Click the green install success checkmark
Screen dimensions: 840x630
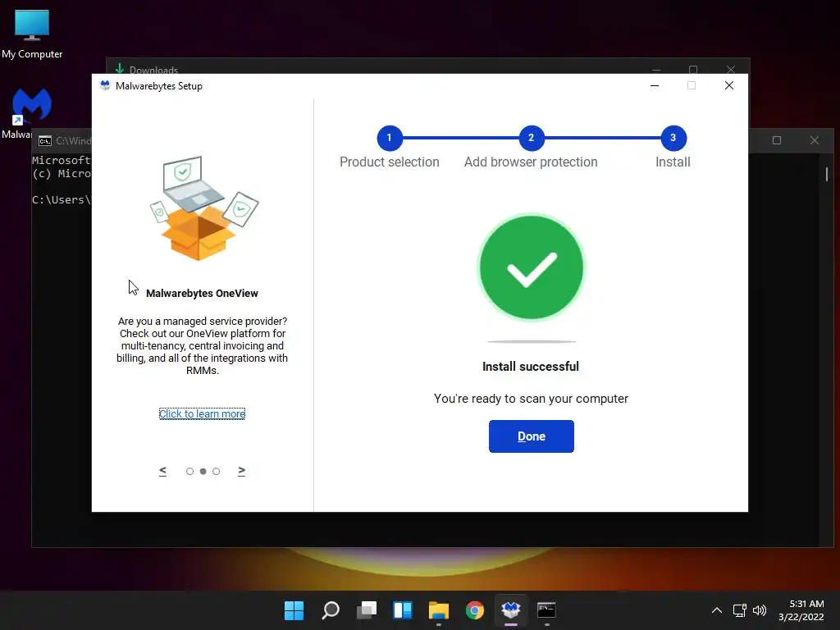531,267
